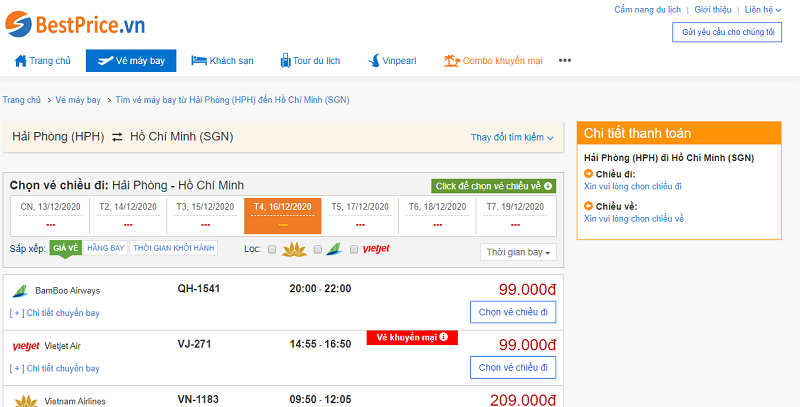This screenshot has width=800, height=407.
Task: Expand Chi tiết chuyến bay for Vietjet Air
Action: pyautogui.click(x=55, y=368)
